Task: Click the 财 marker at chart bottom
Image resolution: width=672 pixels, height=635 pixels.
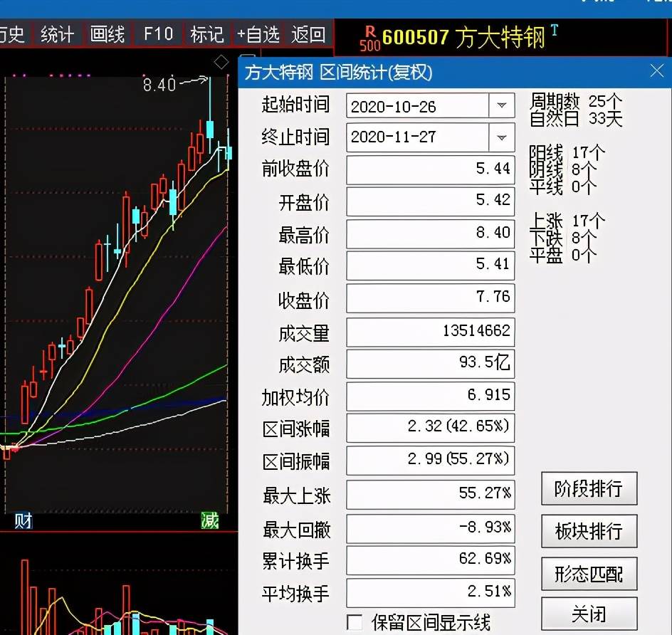Action: 22,521
